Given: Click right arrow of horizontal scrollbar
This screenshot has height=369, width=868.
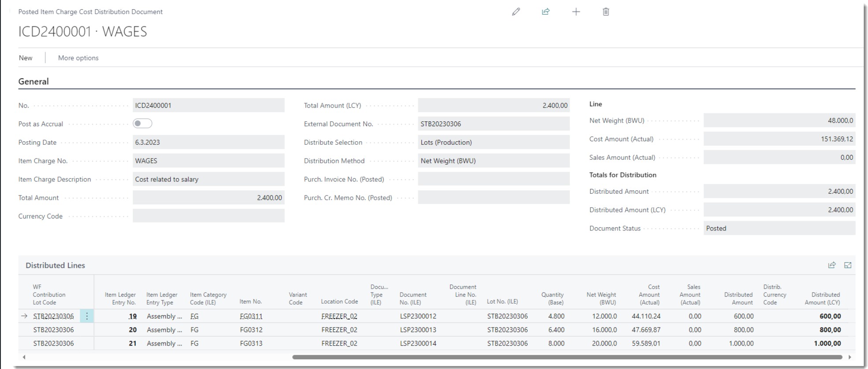Looking at the screenshot, I should click(849, 357).
